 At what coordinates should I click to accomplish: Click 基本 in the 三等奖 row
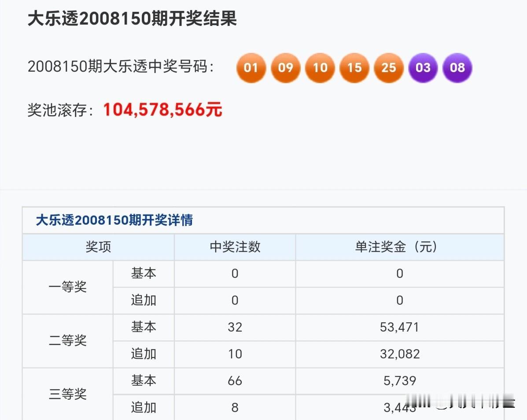(x=144, y=380)
